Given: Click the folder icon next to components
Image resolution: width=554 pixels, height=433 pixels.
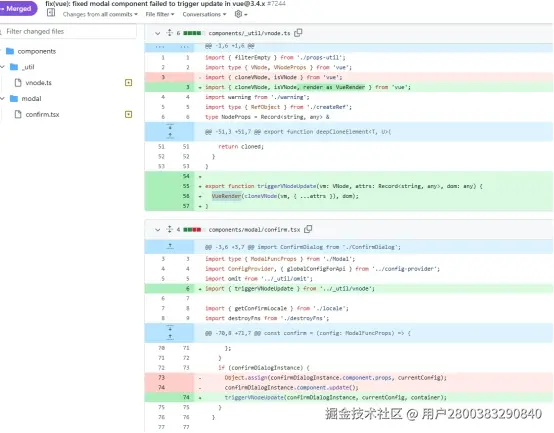Looking at the screenshot, I should pos(10,51).
